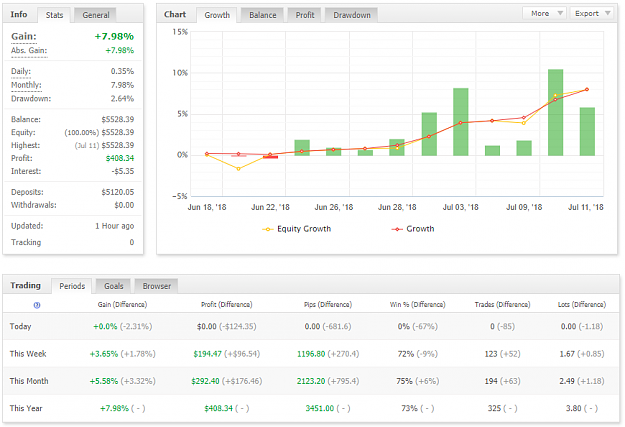Screen dimensions: 625x427
Task: Click the Lots (Difference) column header
Action: [x=582, y=305]
